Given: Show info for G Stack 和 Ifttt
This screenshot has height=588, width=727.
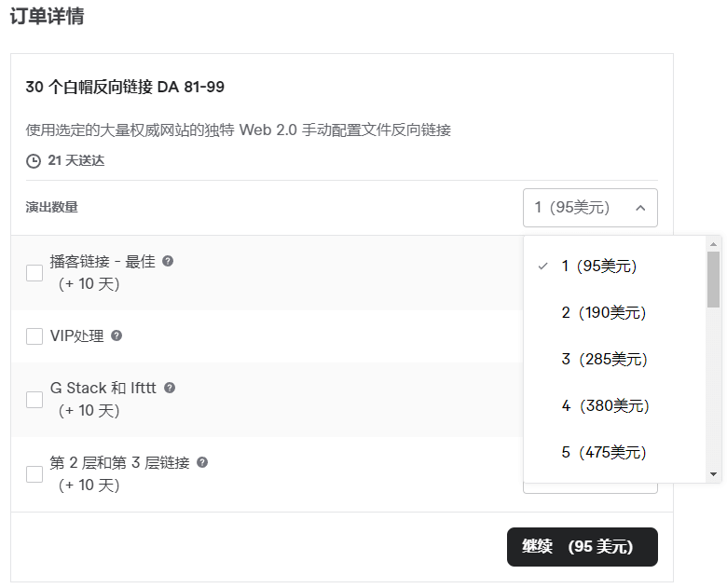Looking at the screenshot, I should click(170, 388).
